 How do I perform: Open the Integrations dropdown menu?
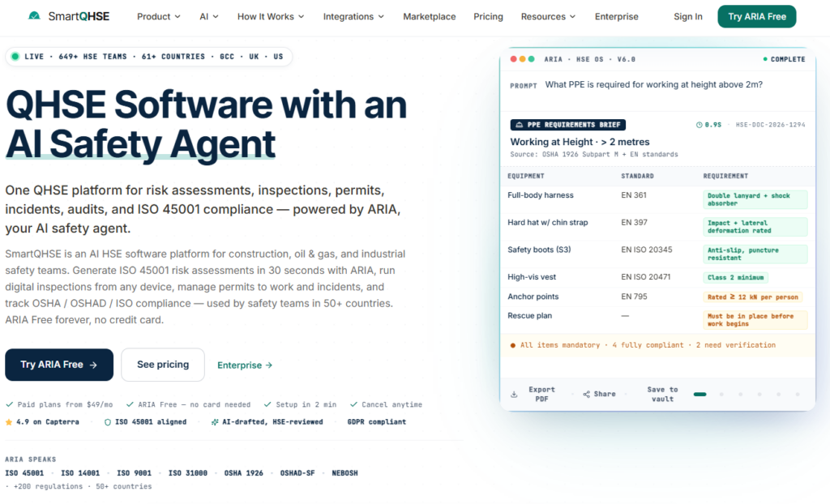[x=353, y=16]
